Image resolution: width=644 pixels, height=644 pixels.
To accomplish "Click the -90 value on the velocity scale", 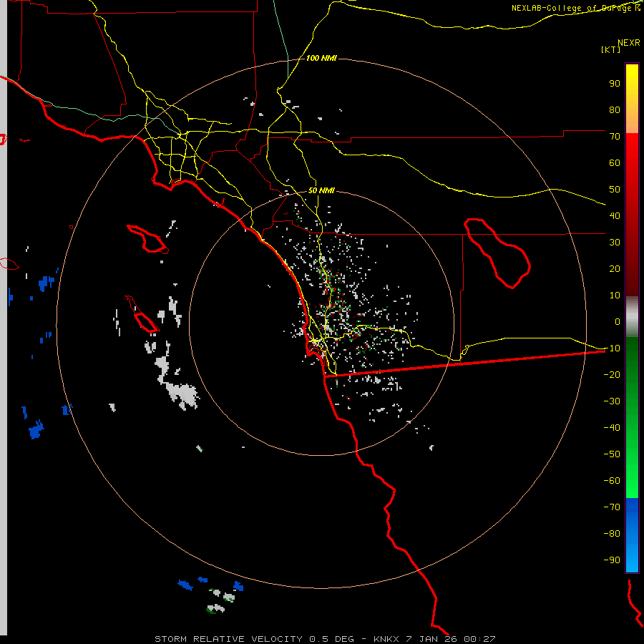I will coord(612,560).
